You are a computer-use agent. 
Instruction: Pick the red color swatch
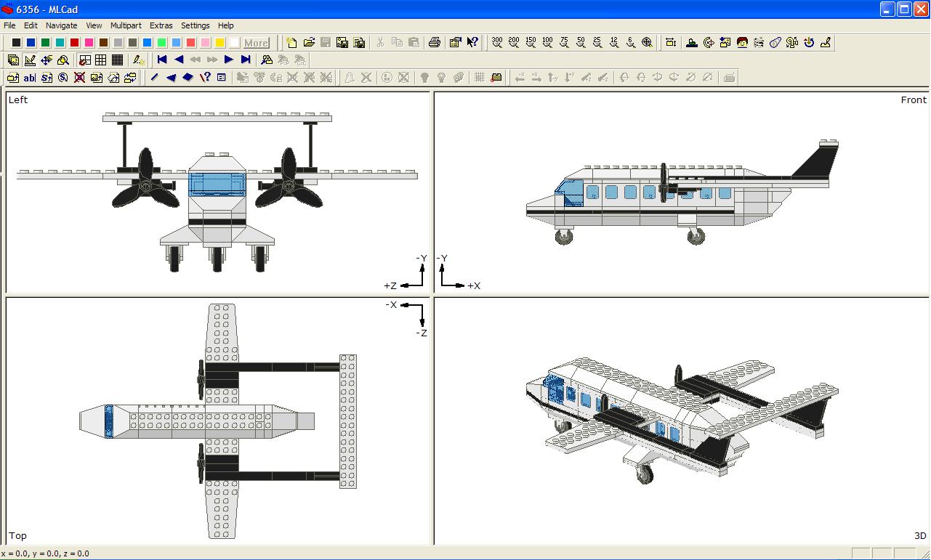pyautogui.click(x=74, y=43)
